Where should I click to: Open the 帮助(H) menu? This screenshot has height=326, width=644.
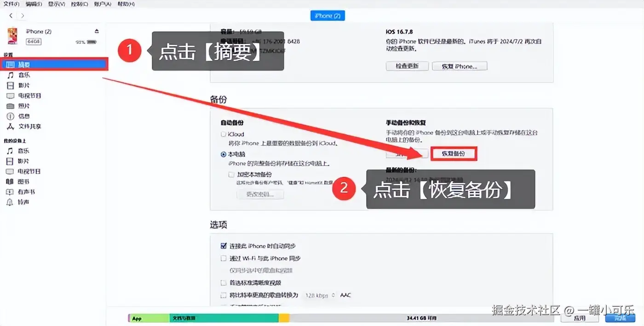pos(126,4)
